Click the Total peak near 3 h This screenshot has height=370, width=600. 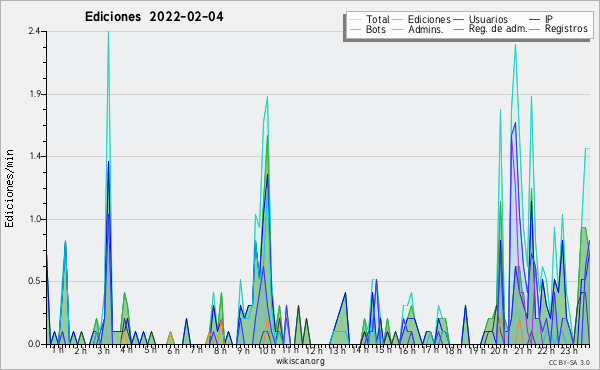(x=108, y=32)
